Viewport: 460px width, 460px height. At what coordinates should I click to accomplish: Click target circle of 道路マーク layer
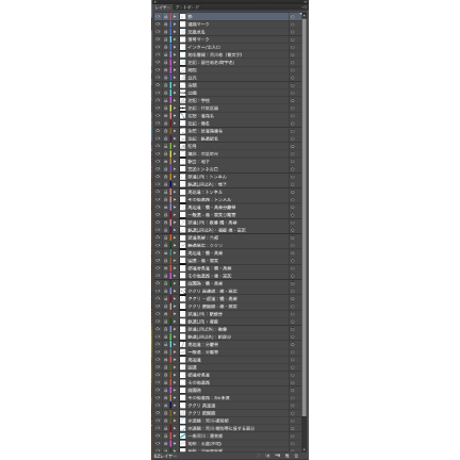[292, 24]
